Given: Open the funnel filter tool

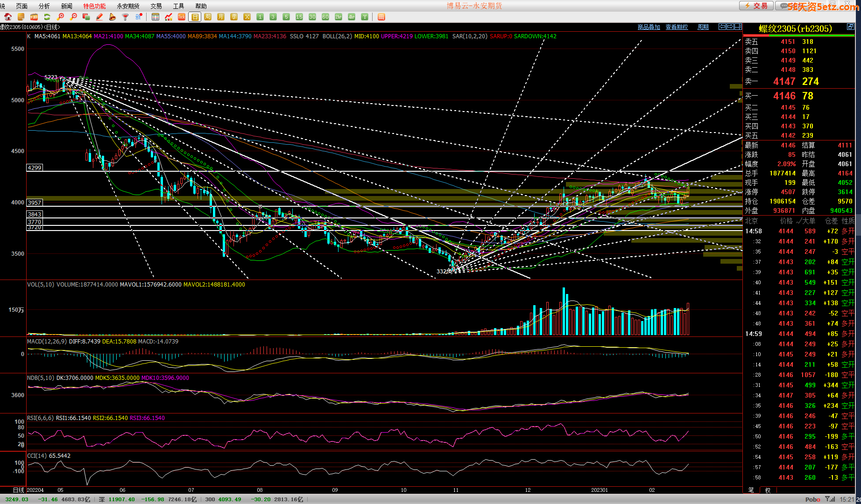Looking at the screenshot, I should (x=125, y=17).
